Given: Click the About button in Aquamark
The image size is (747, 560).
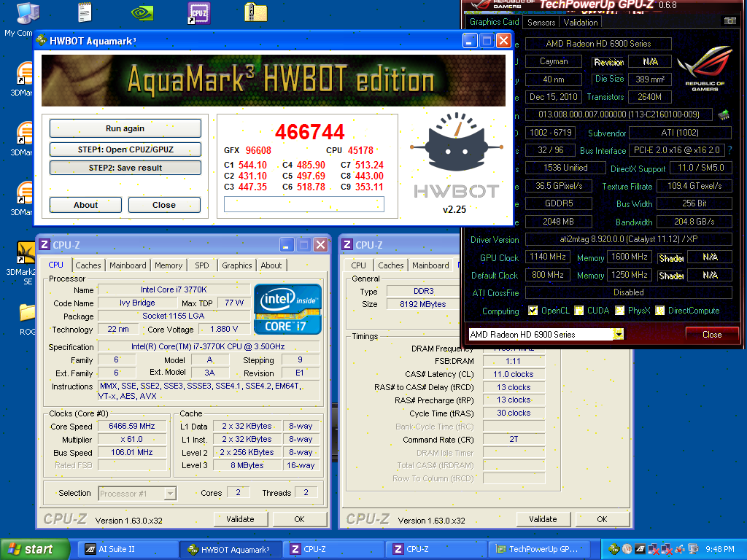Looking at the screenshot, I should tap(86, 205).
